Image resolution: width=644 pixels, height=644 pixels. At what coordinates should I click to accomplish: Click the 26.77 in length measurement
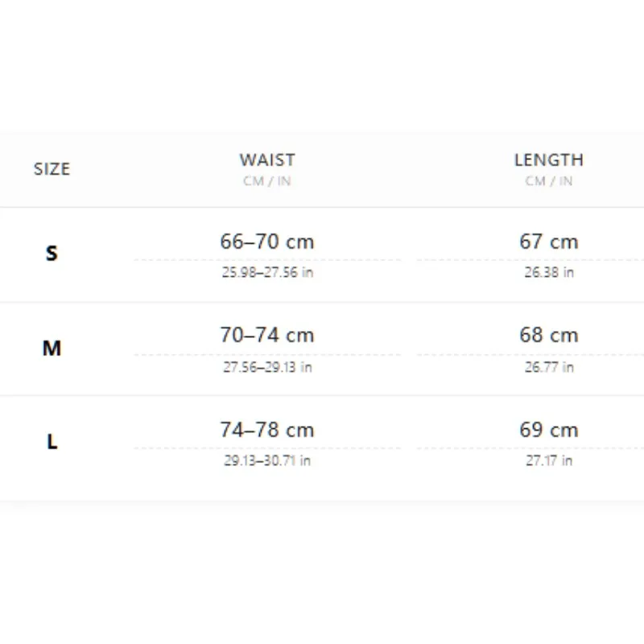pos(549,367)
